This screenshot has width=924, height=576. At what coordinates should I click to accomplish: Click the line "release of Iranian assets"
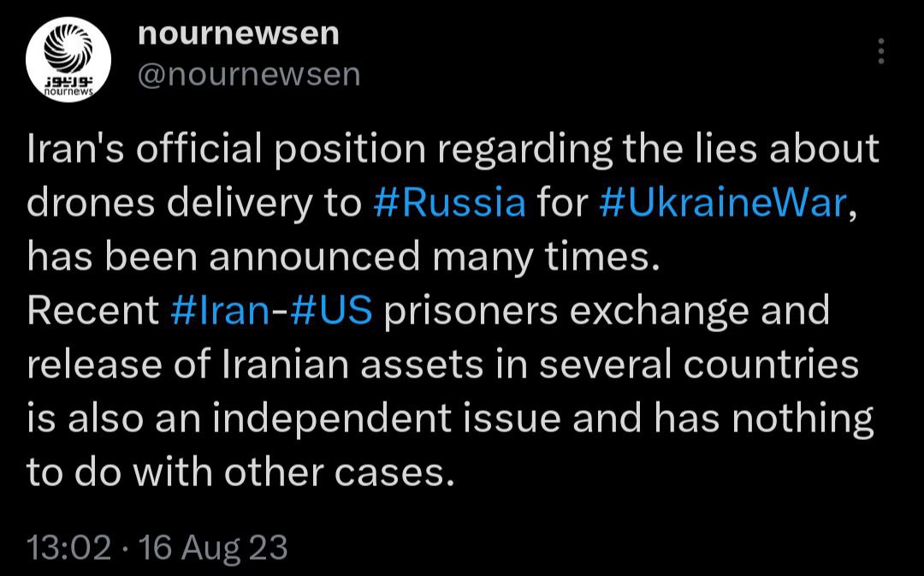coord(442,365)
